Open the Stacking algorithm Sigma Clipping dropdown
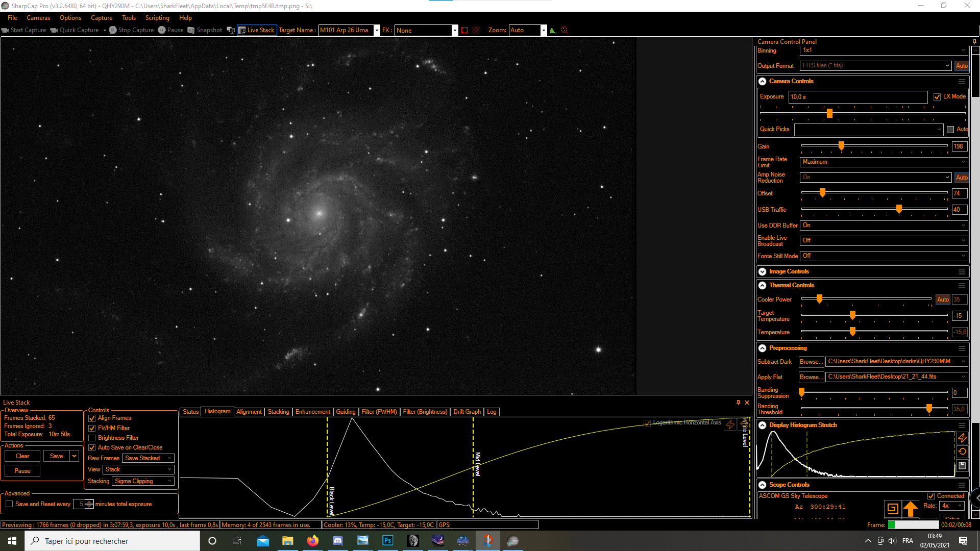The image size is (980, 551). 143,481
